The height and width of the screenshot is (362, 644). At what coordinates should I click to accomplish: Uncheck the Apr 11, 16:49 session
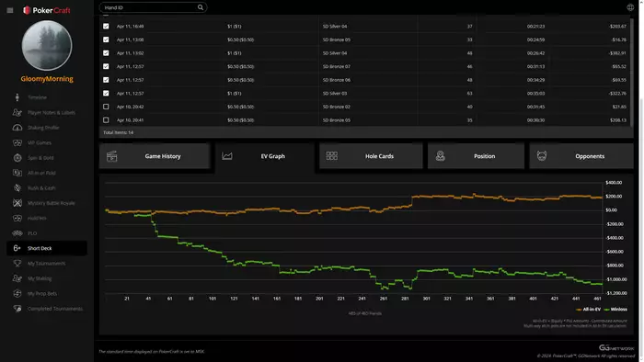(106, 27)
